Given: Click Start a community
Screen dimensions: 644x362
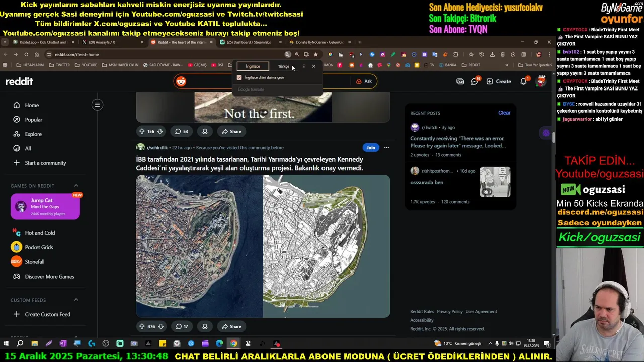Looking at the screenshot, I should [45, 163].
